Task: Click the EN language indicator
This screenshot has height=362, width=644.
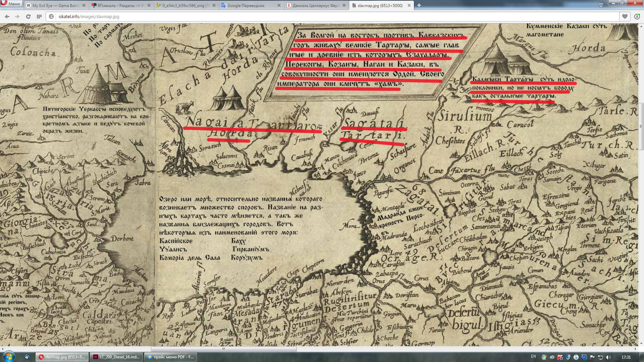Action: (x=533, y=357)
